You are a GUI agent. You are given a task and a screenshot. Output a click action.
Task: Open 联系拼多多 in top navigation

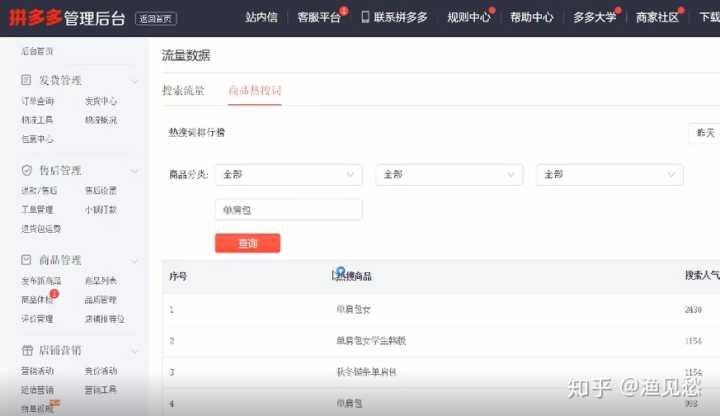click(400, 17)
